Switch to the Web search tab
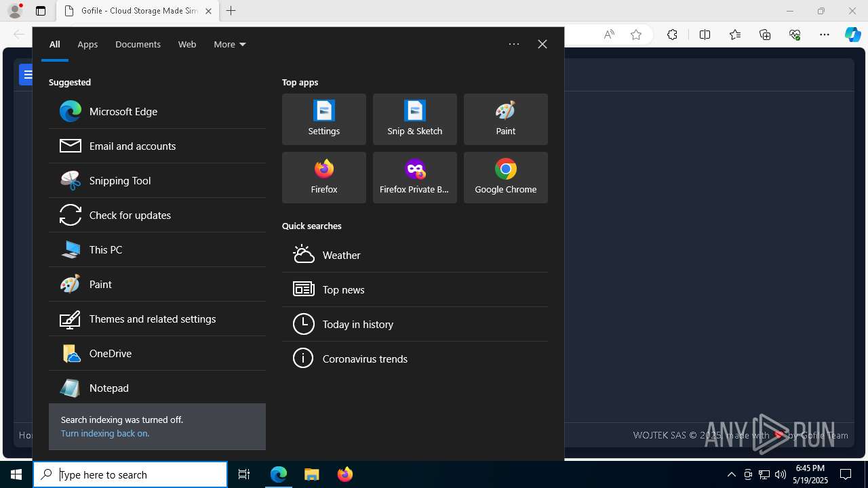868x488 pixels. point(187,44)
